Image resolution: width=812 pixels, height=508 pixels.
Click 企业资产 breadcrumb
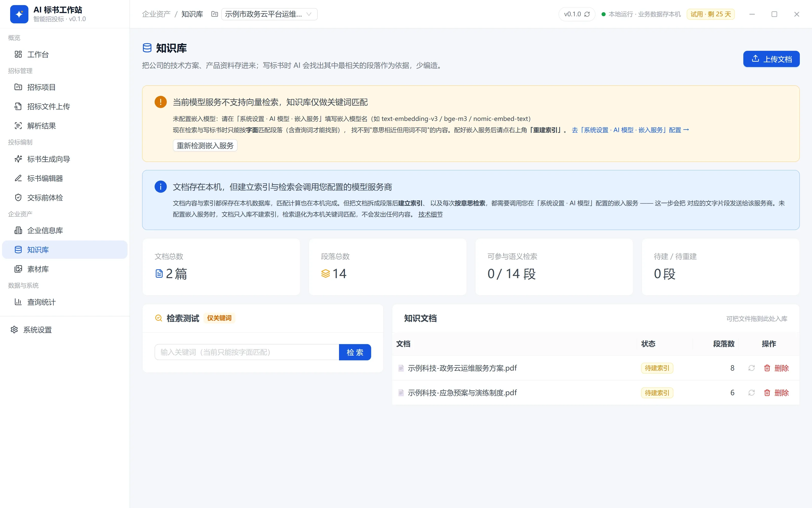156,14
